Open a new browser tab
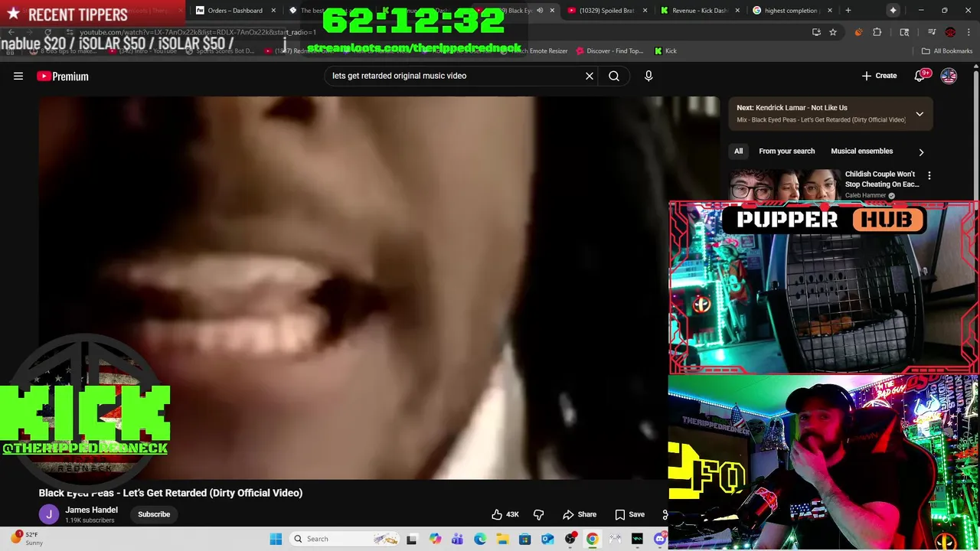The width and height of the screenshot is (980, 551). (848, 11)
